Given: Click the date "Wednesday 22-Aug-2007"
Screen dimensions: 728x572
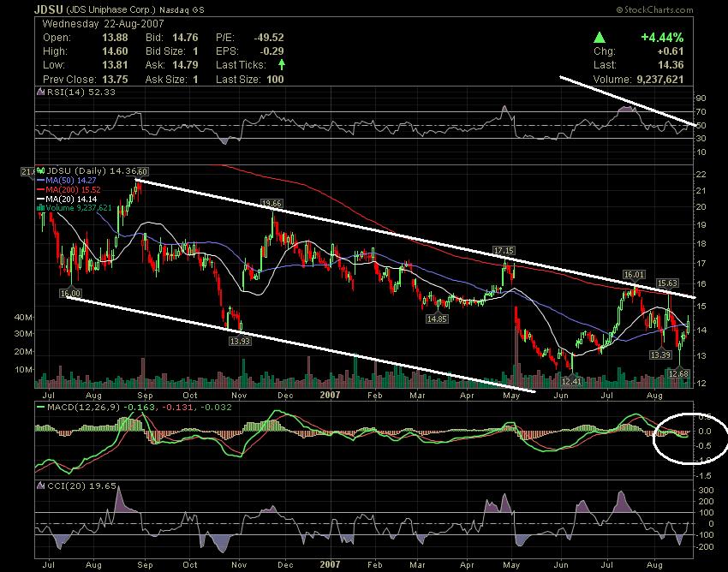Looking at the screenshot, I should 103,24.
